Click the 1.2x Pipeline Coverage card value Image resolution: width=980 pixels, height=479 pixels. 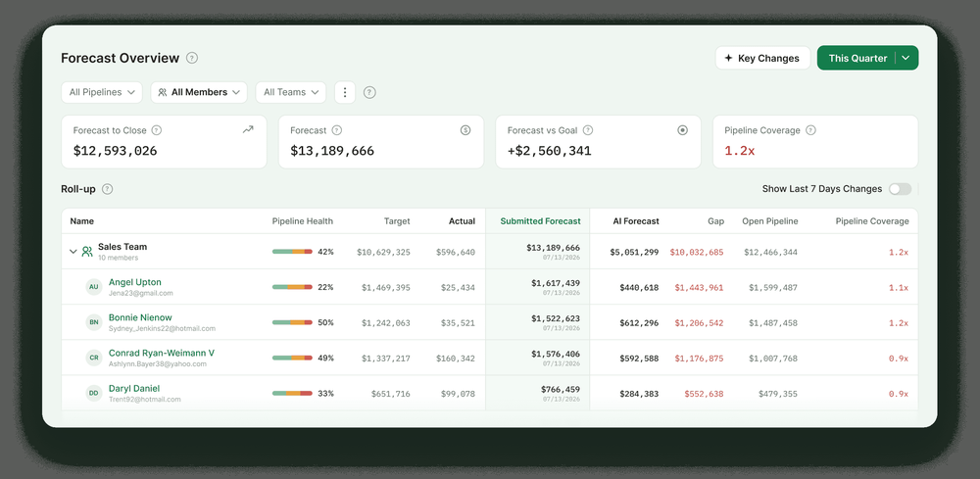739,151
